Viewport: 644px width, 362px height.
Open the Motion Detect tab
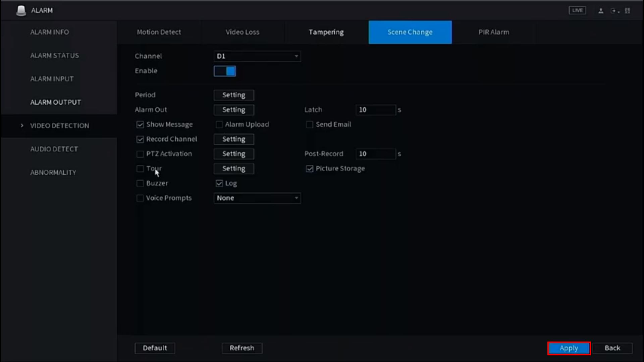(159, 32)
